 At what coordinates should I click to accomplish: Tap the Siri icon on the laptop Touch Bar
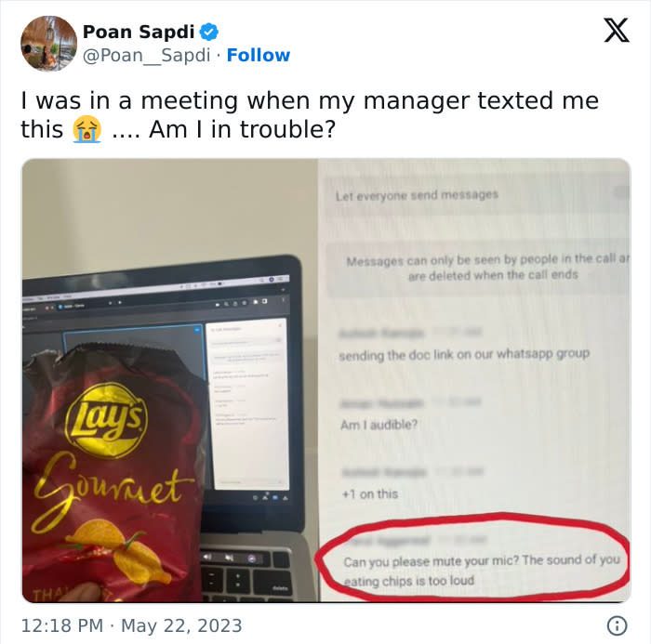[x=252, y=559]
